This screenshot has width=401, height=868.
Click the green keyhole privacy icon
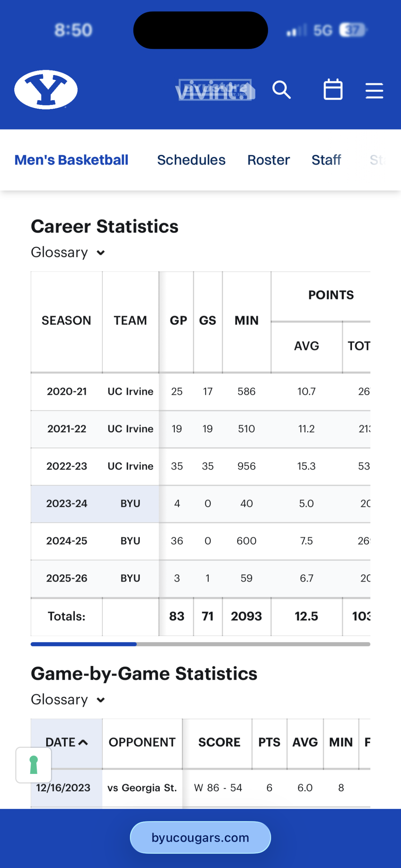tap(34, 765)
